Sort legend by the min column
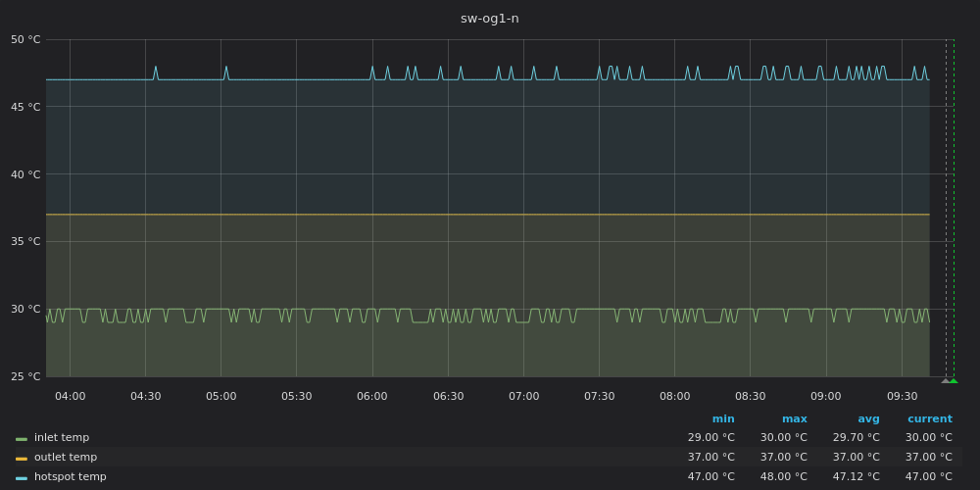The height and width of the screenshot is (490, 980). pyautogui.click(x=723, y=419)
